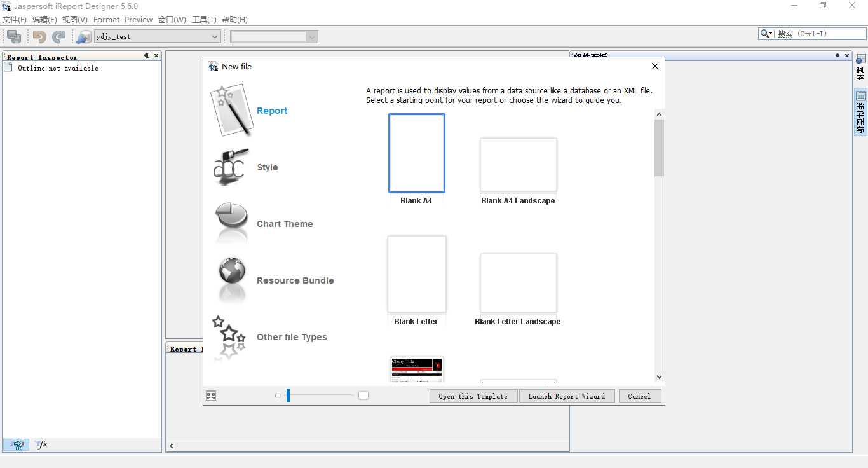This screenshot has width=868, height=468.
Task: Click the fx formulas icon
Action: tap(41, 445)
